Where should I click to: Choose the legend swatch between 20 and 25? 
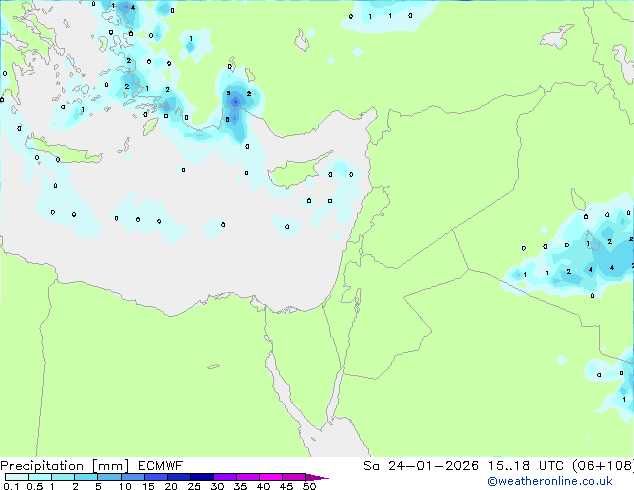pyautogui.click(x=178, y=477)
